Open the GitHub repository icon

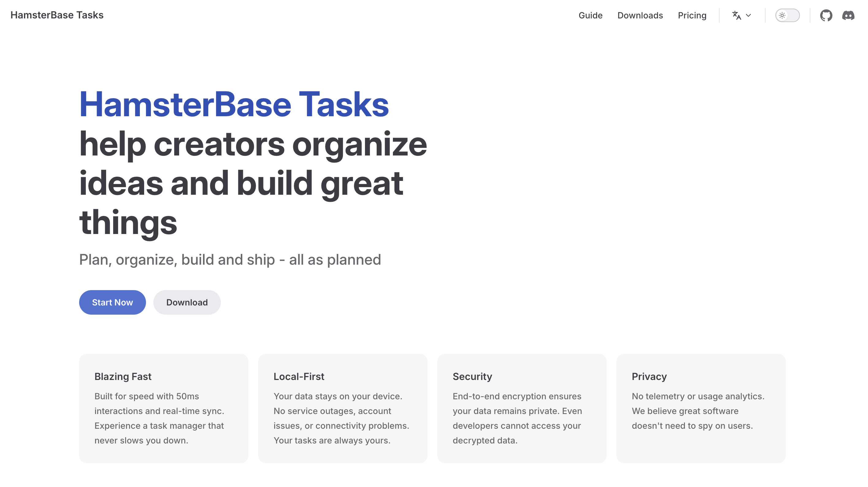click(826, 15)
